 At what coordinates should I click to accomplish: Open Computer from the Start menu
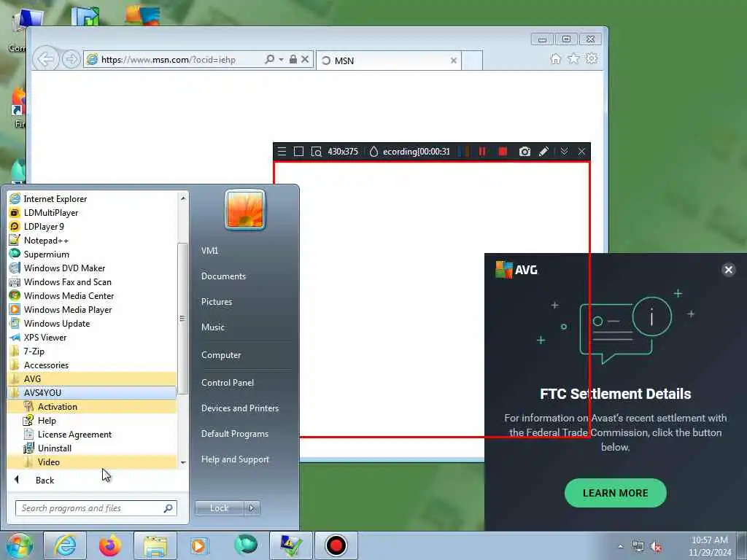click(221, 355)
